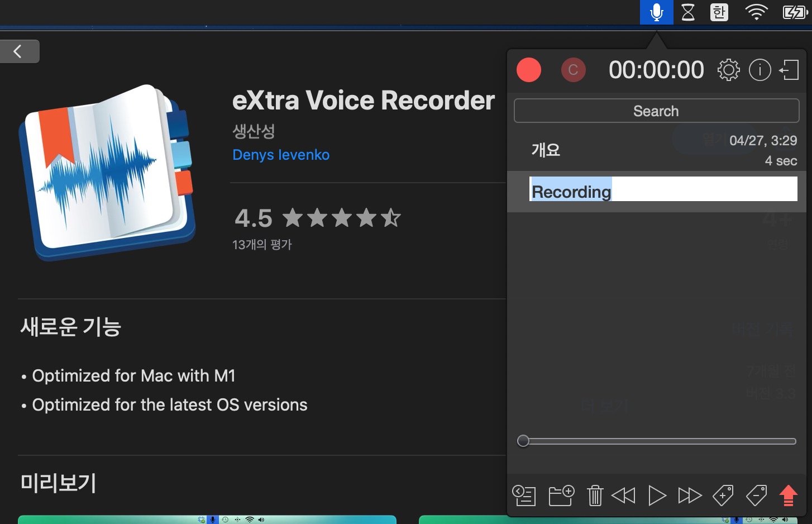
Task: Open the first preview screenshot thumbnail
Action: [207, 520]
